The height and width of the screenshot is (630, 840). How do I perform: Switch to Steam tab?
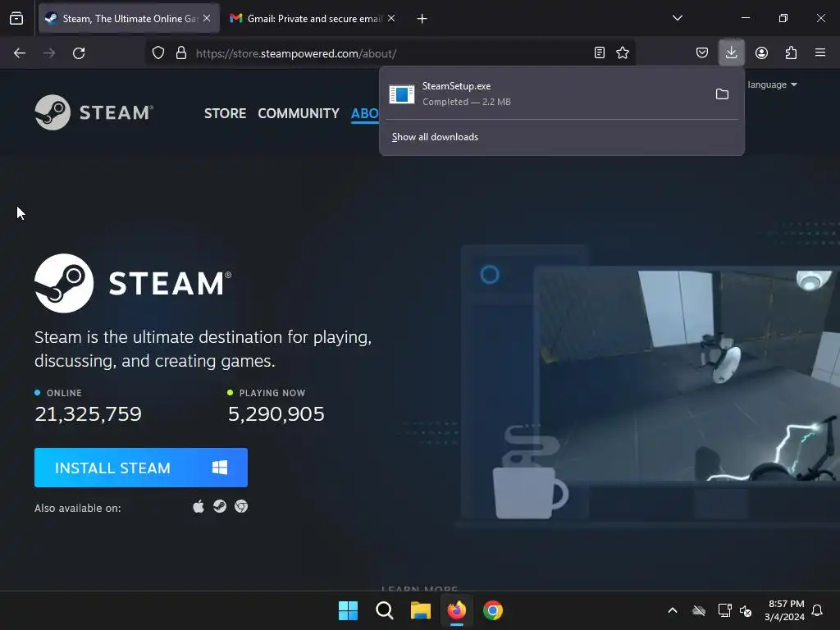(129, 18)
